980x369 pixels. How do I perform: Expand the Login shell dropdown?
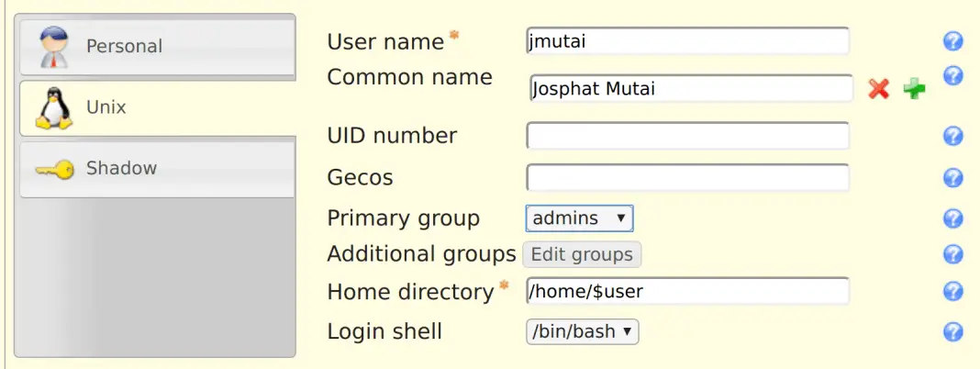582,331
